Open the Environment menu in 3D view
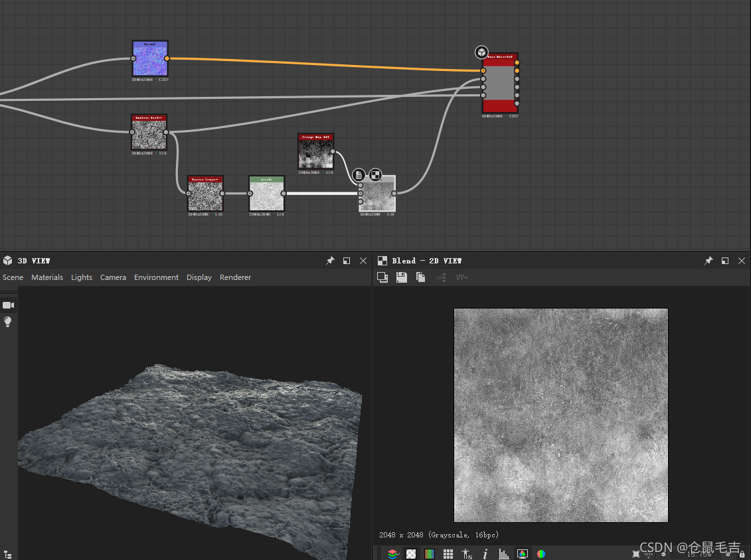The width and height of the screenshot is (751, 560). coord(156,277)
